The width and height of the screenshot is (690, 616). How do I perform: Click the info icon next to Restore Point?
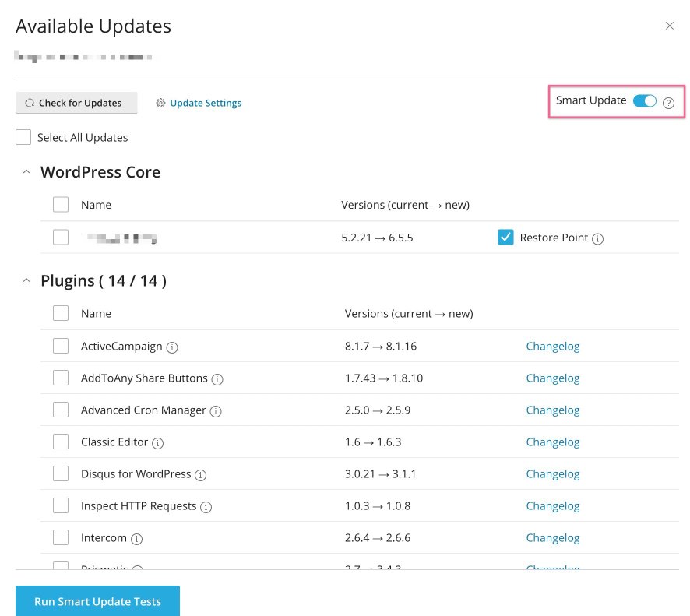[597, 238]
